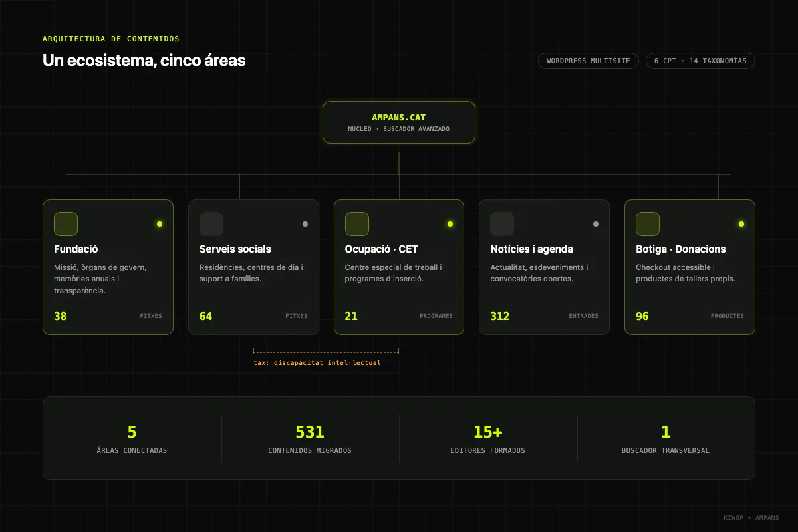Select the 6 CPT · 14 TAXONOMÍAS badge
This screenshot has width=798, height=532.
(x=700, y=61)
